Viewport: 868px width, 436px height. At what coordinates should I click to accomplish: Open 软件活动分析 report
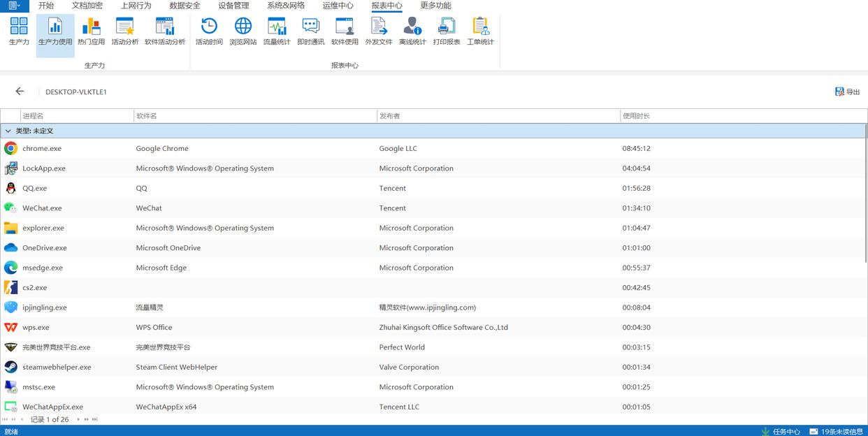[165, 32]
